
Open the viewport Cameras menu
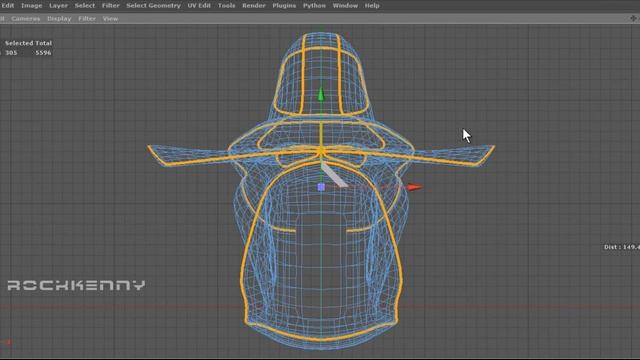point(26,19)
